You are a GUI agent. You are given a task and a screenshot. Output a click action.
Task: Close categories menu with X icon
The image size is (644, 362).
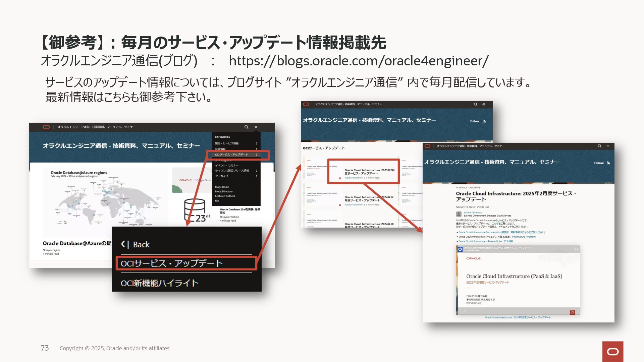coord(256,127)
